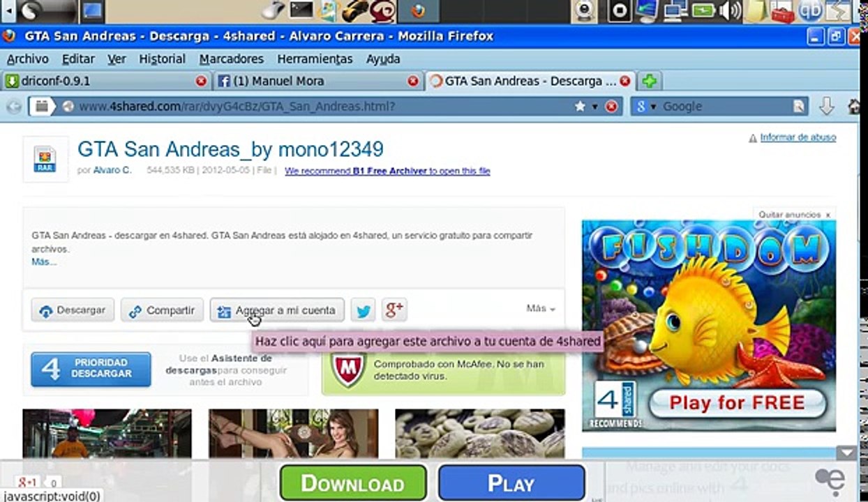Viewport: 868px width, 502px height.
Task: Close the GTA San Andreas tab
Action: [625, 82]
